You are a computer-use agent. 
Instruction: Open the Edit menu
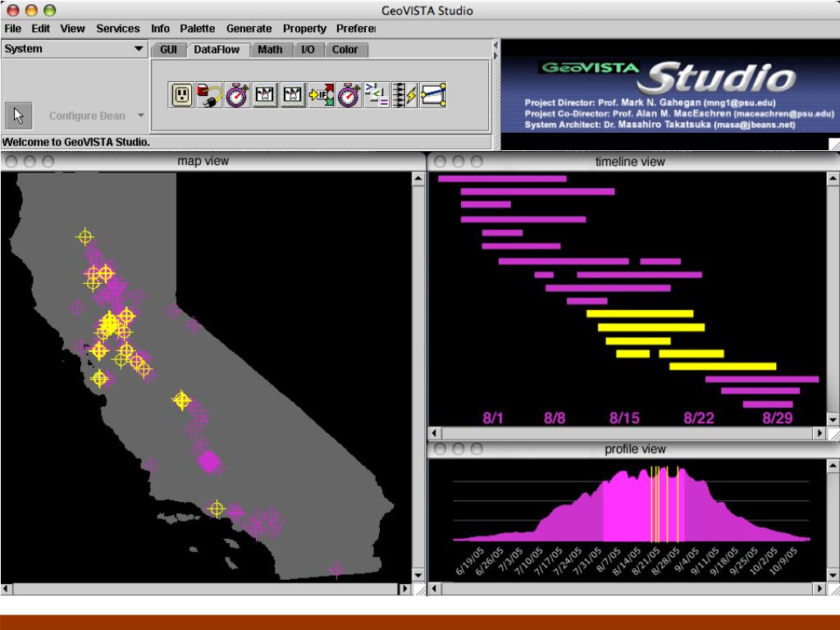pyautogui.click(x=41, y=29)
